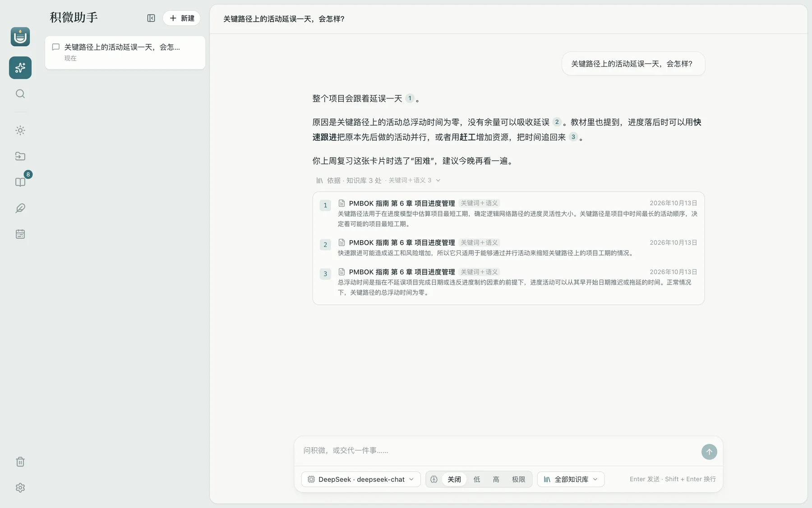Set thinking level to 低
This screenshot has width=812, height=508.
click(477, 479)
